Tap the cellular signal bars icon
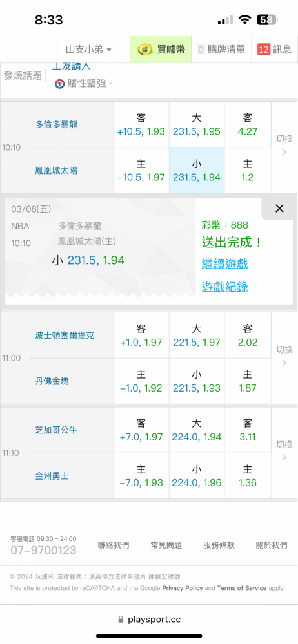 pos(225,20)
